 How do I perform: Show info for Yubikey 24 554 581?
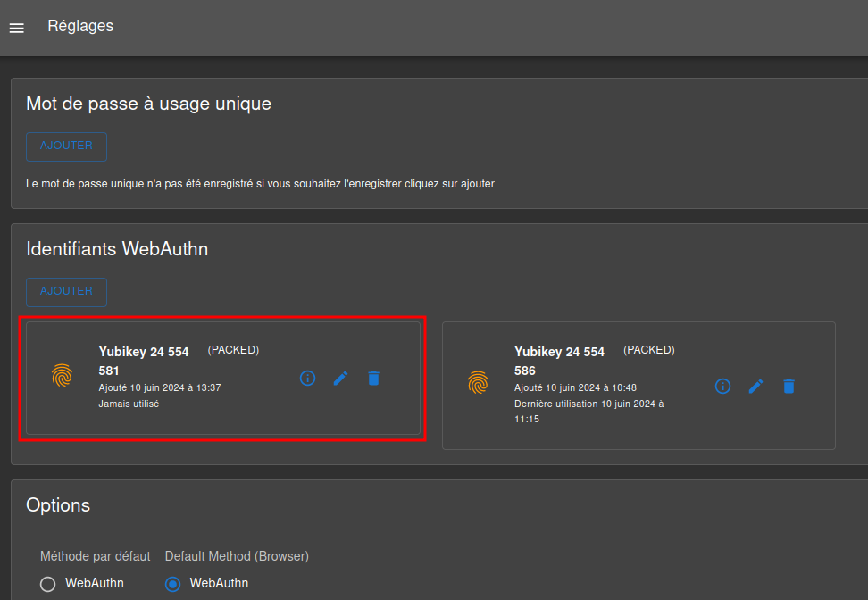pos(307,379)
